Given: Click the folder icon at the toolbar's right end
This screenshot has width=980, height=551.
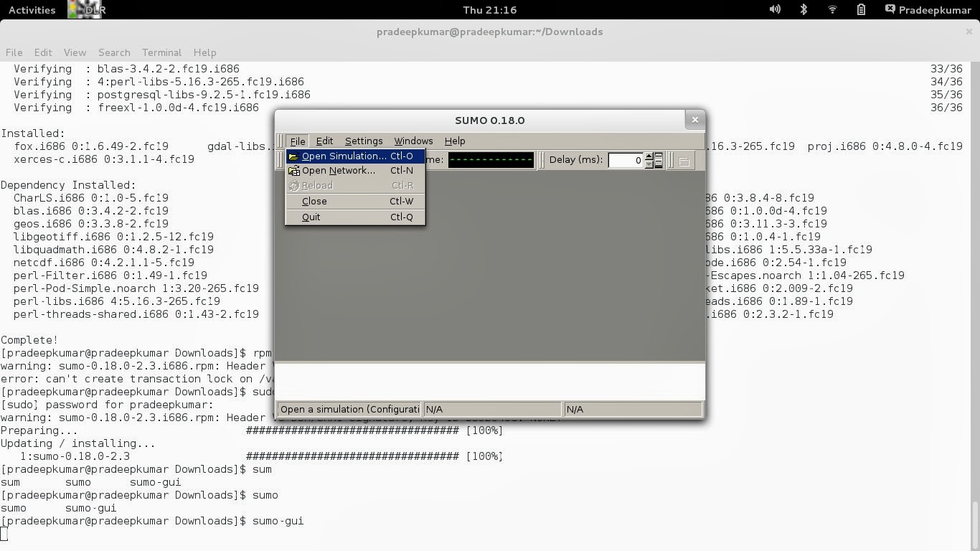Looking at the screenshot, I should [x=683, y=160].
